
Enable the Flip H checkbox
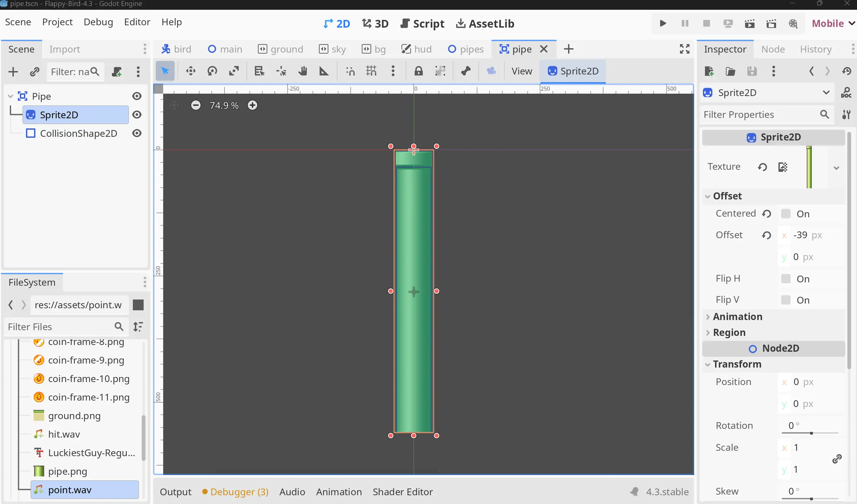pos(786,279)
